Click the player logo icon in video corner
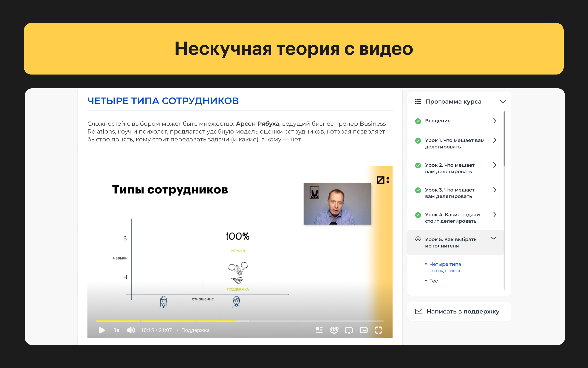The image size is (588, 368). coord(383,180)
